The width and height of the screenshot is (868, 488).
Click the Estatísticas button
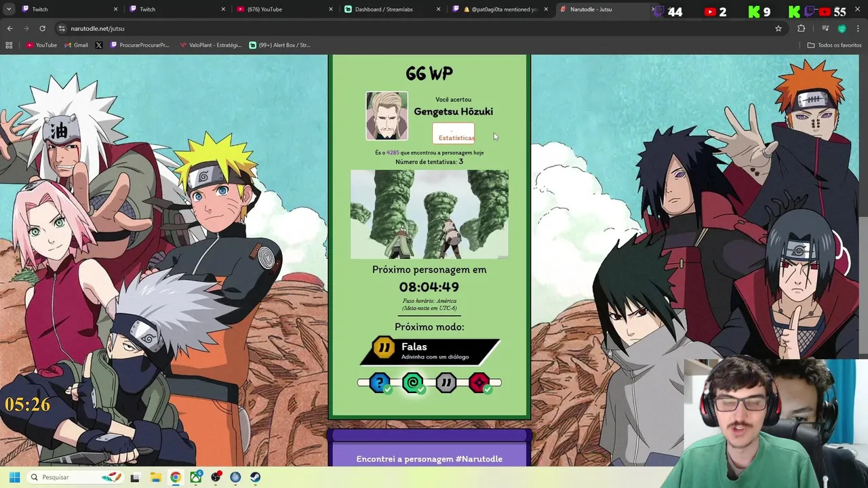pos(454,134)
